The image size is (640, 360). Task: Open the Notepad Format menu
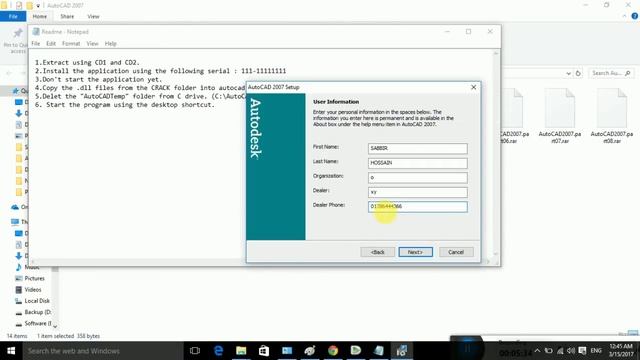click(x=71, y=43)
